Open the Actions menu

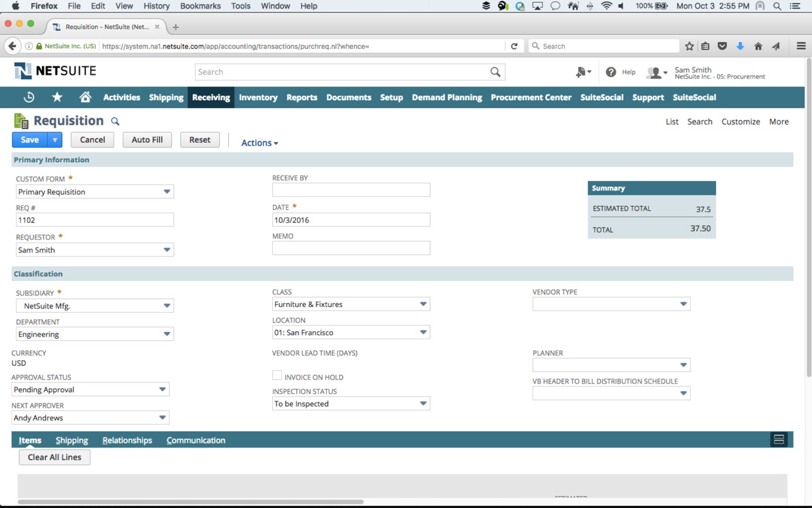[259, 143]
